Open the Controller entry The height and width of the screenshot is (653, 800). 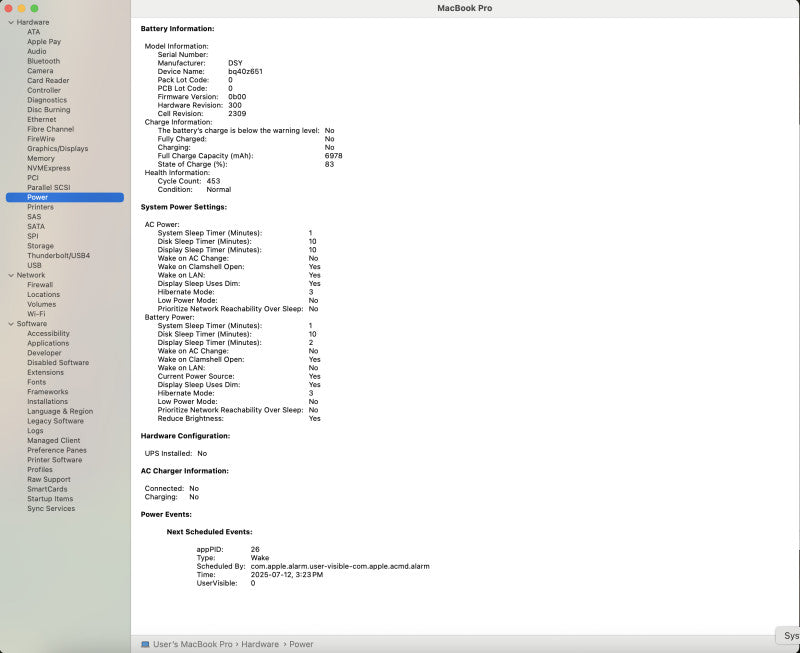[x=44, y=90]
